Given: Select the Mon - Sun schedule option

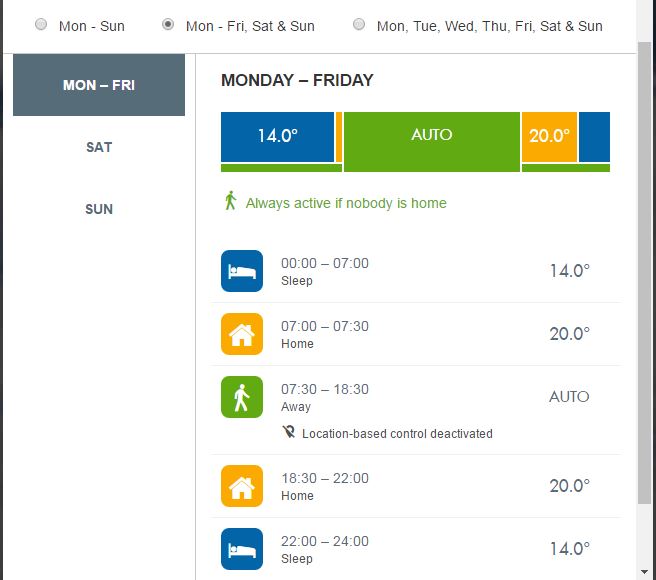Looking at the screenshot, I should click(x=41, y=25).
